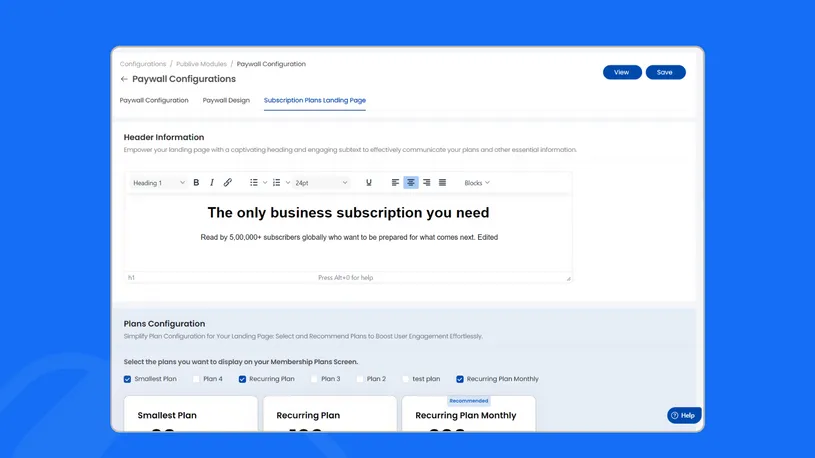Viewport: 815px width, 458px height.
Task: Align text to the right
Action: (426, 183)
